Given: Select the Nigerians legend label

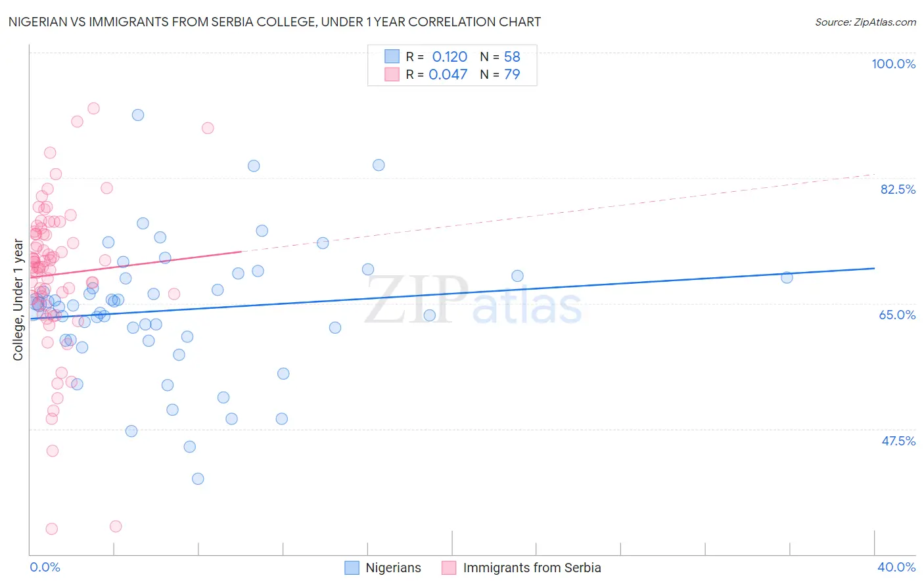Looking at the screenshot, I should point(393,568).
